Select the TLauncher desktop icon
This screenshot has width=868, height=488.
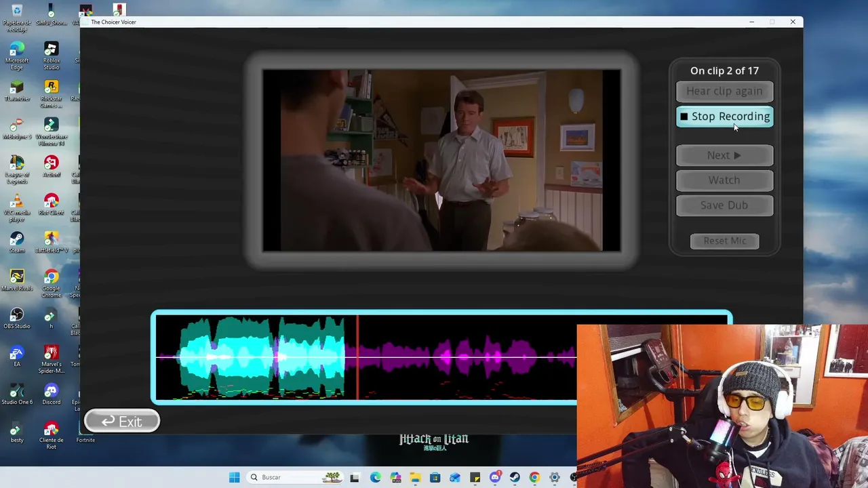pos(17,91)
